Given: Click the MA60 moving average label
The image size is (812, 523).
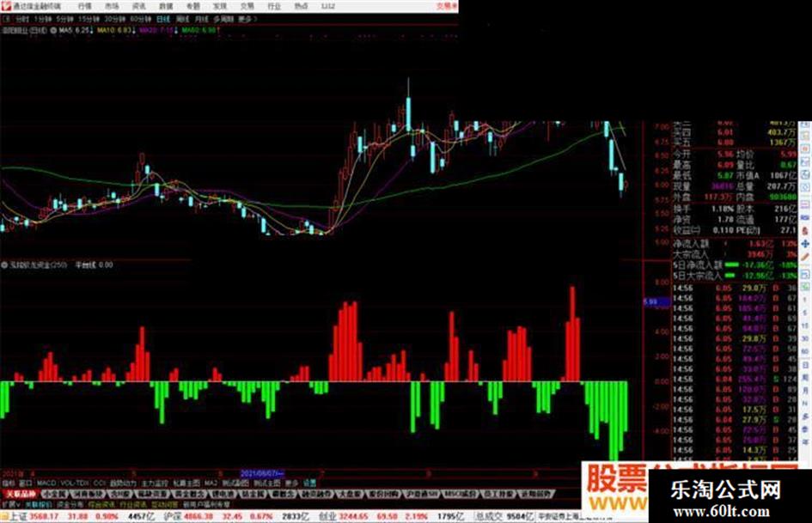Looking at the screenshot, I should coord(198,31).
